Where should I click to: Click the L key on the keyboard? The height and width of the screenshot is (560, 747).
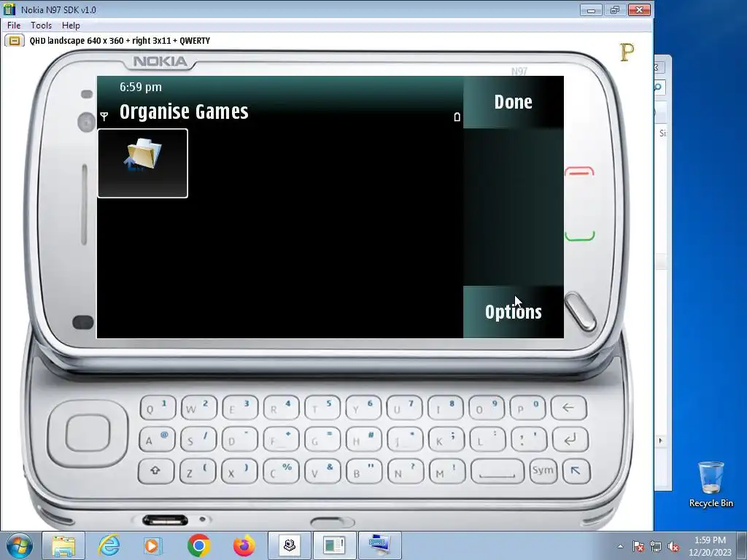pos(487,439)
